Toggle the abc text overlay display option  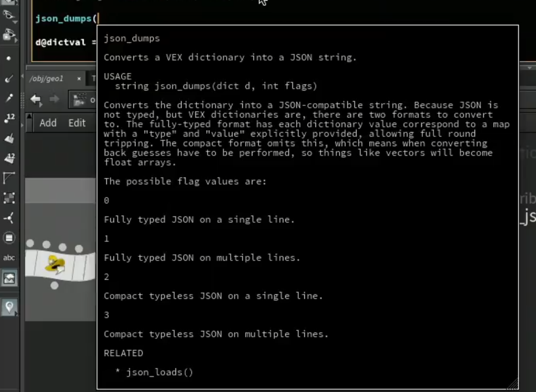pos(9,258)
